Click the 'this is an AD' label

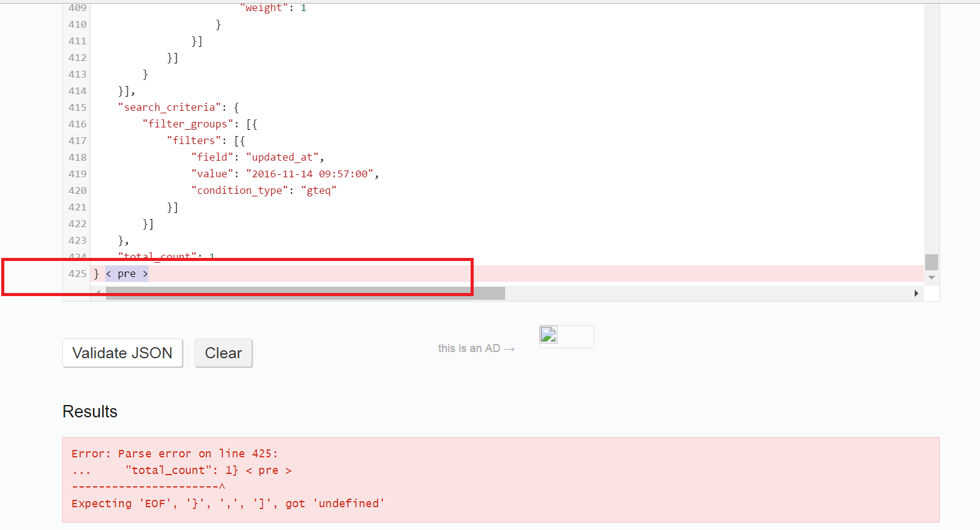(x=469, y=348)
